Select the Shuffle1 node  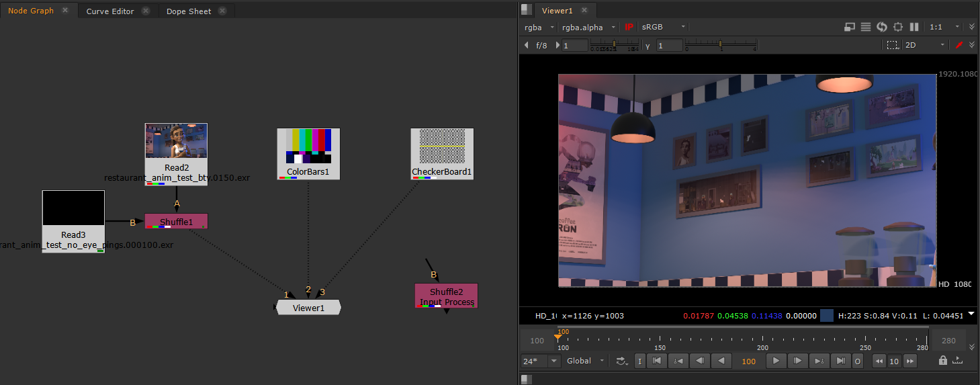[177, 221]
